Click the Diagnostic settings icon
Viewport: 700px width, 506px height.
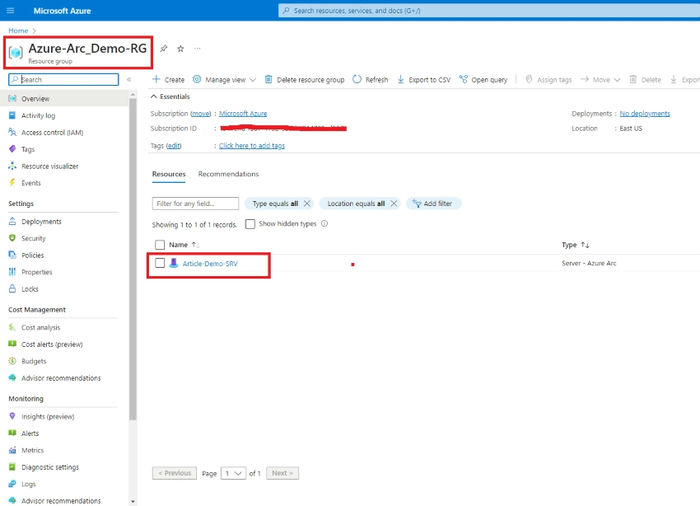[12, 467]
